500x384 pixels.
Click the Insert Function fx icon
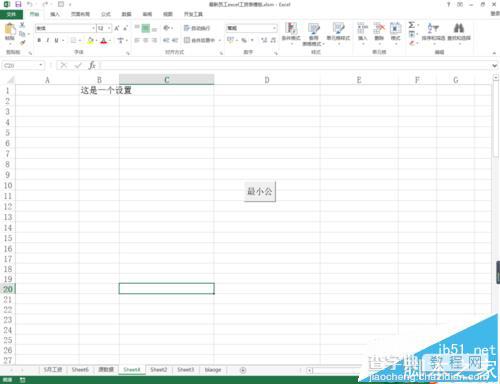pyautogui.click(x=92, y=65)
